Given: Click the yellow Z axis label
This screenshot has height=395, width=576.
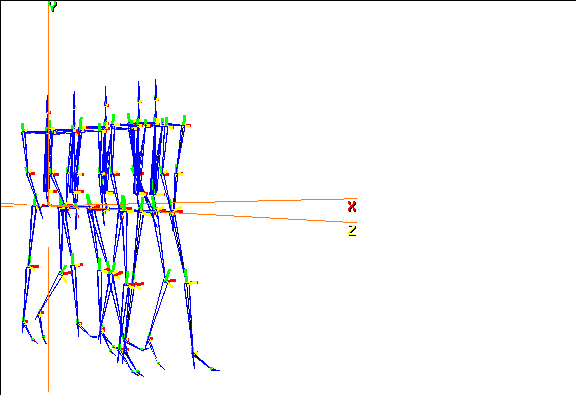Looking at the screenshot, I should pos(352,231).
